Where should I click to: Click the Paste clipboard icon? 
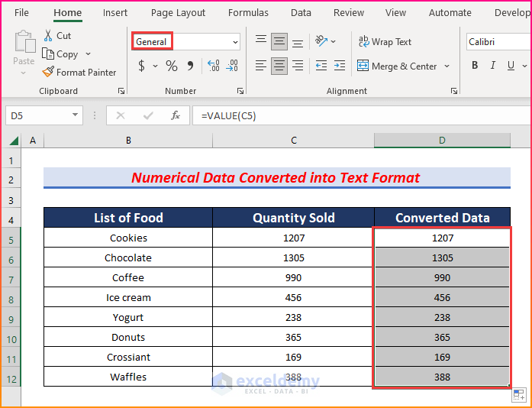tap(24, 42)
